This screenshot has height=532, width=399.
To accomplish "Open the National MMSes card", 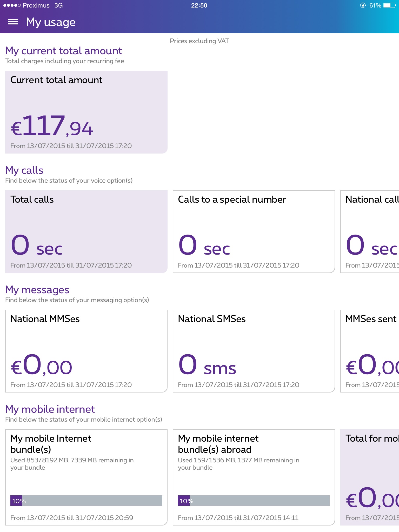I will coord(86,351).
